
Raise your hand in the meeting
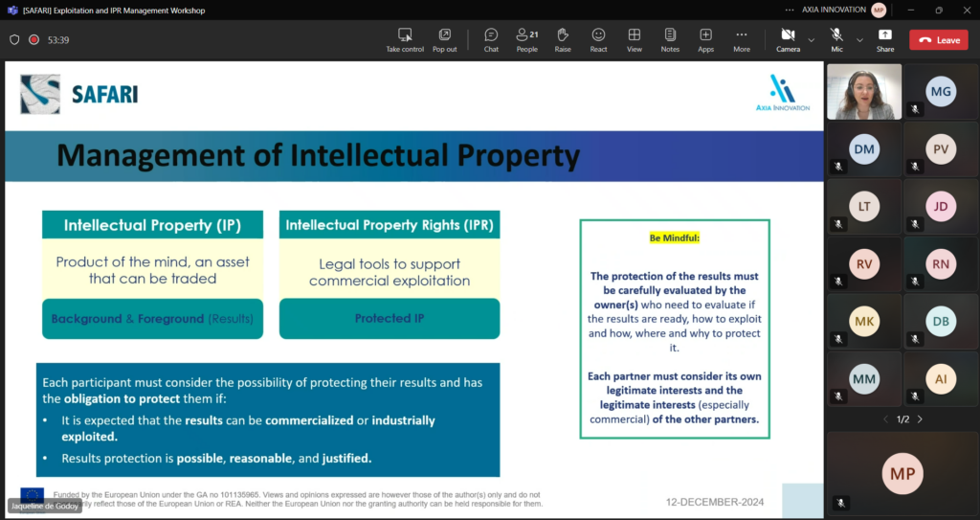[x=563, y=40]
